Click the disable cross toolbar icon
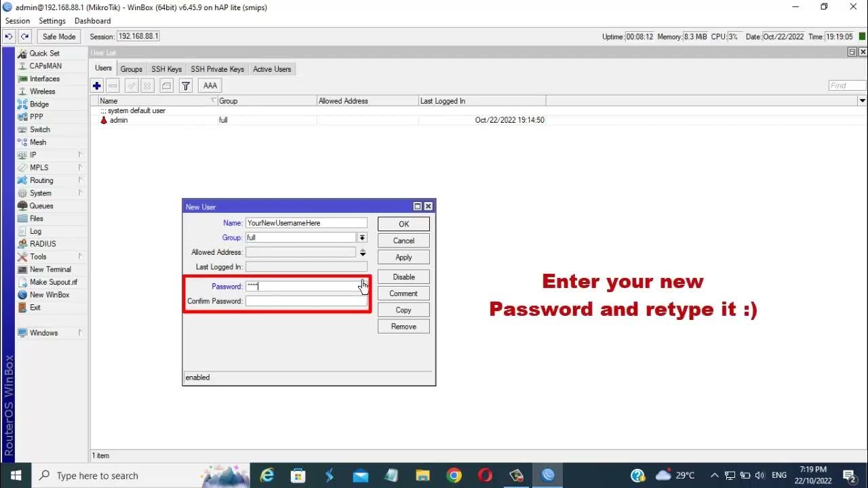The image size is (868, 488). [x=147, y=85]
